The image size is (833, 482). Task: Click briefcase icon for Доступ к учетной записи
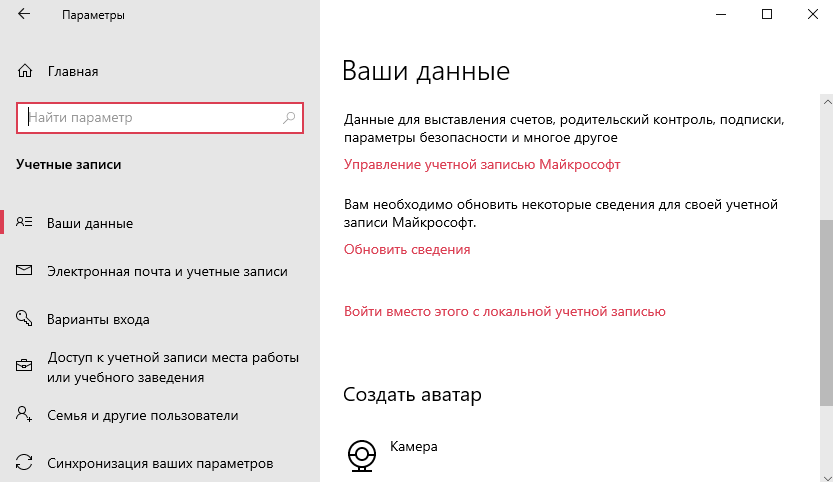point(25,367)
